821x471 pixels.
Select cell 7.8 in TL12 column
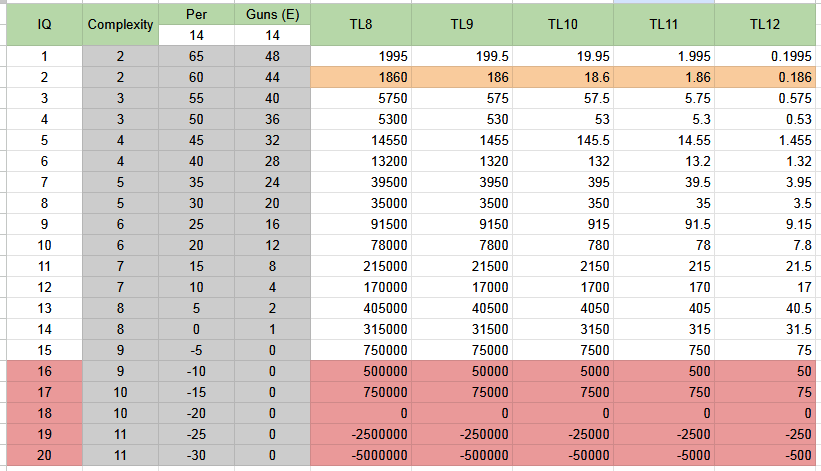click(765, 245)
